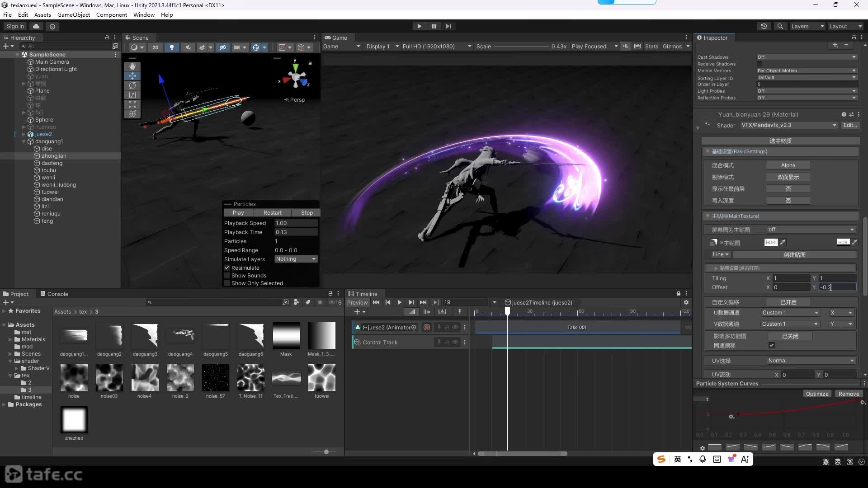868x488 pixels.
Task: Open the cloud services icon
Action: coord(36,26)
